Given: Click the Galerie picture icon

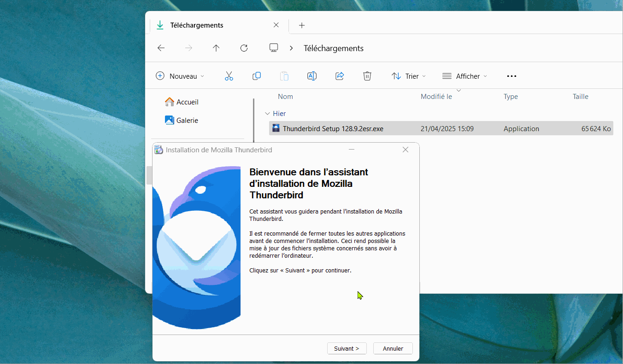Looking at the screenshot, I should [x=170, y=120].
